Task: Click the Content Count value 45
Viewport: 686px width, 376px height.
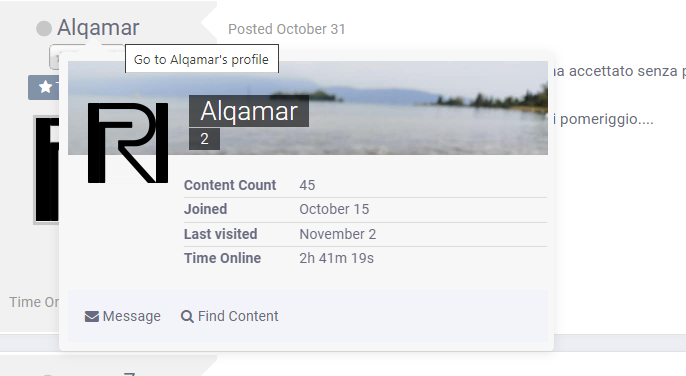Action: (307, 185)
